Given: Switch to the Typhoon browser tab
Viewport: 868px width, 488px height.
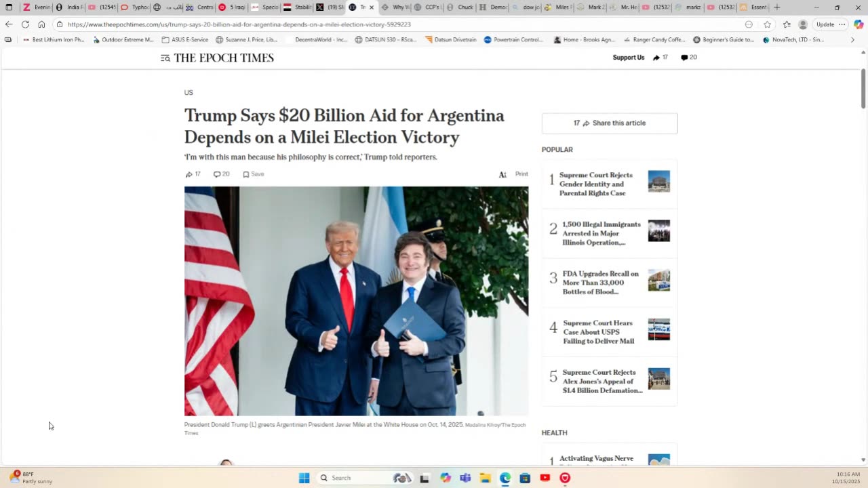Looking at the screenshot, I should click(x=134, y=7).
